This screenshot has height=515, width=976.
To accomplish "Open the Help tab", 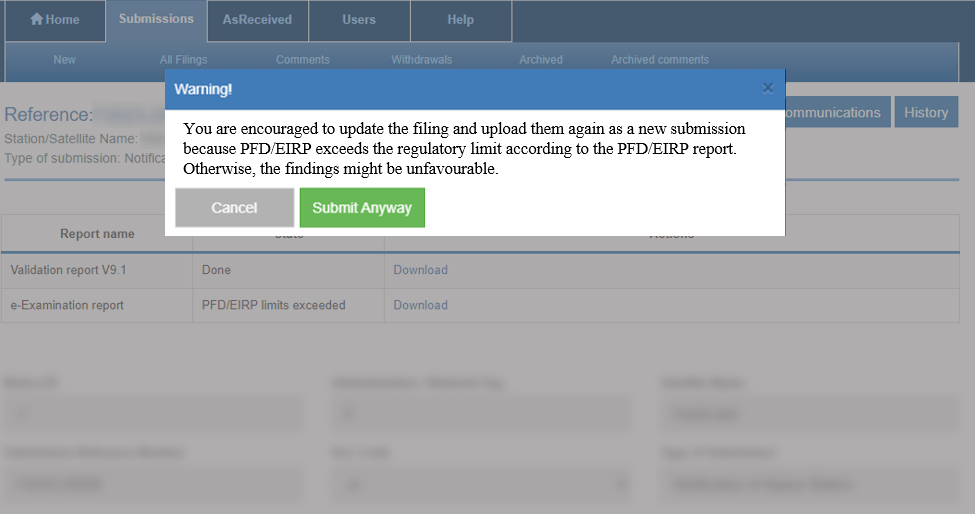I will click(x=461, y=20).
